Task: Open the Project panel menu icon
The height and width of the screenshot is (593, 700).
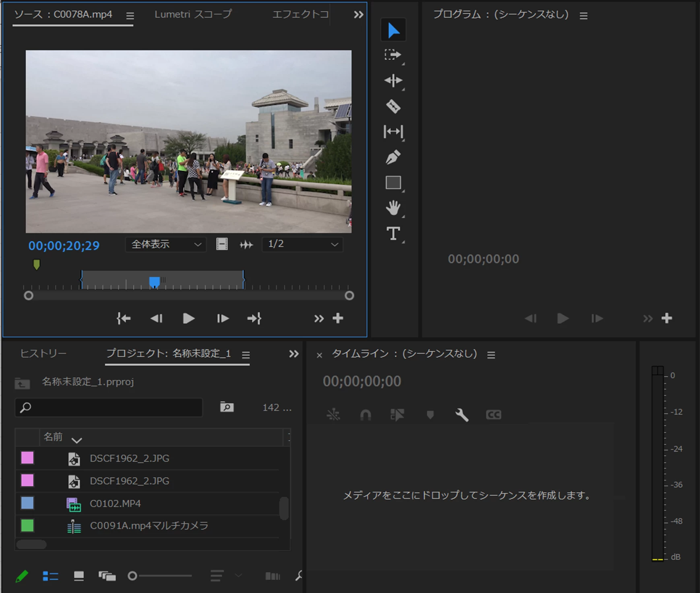Action: [x=246, y=355]
